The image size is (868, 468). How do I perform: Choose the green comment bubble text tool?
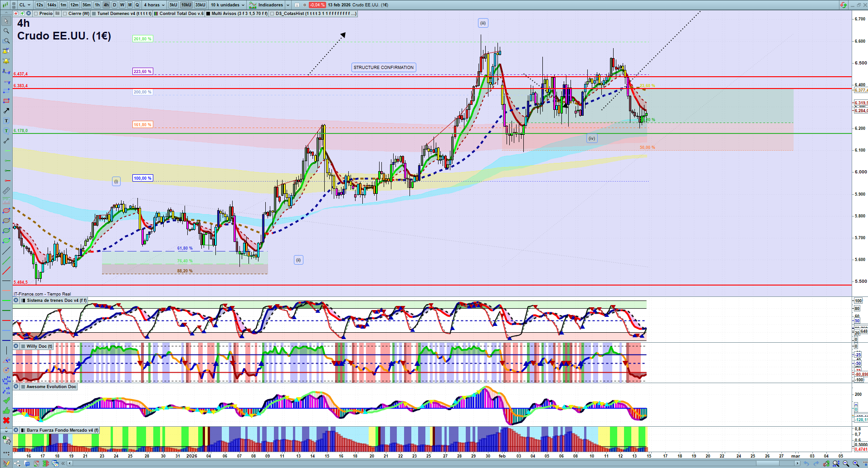pyautogui.click(x=6, y=131)
